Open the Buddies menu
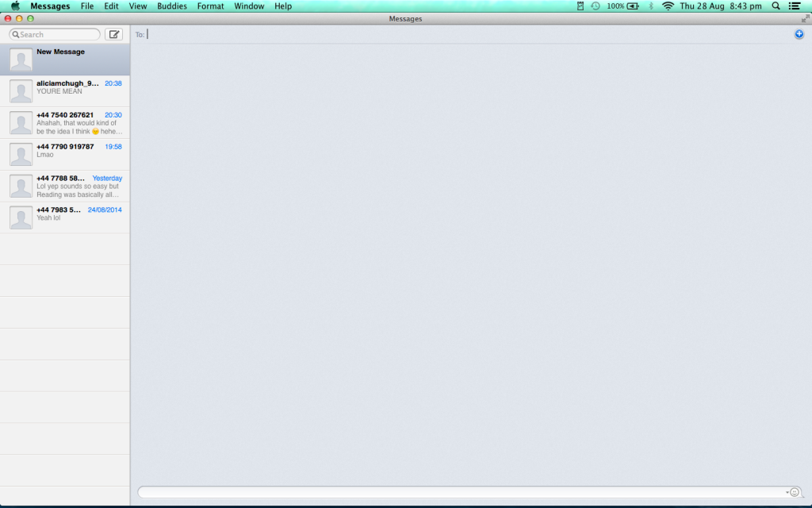The height and width of the screenshot is (508, 812). point(172,6)
